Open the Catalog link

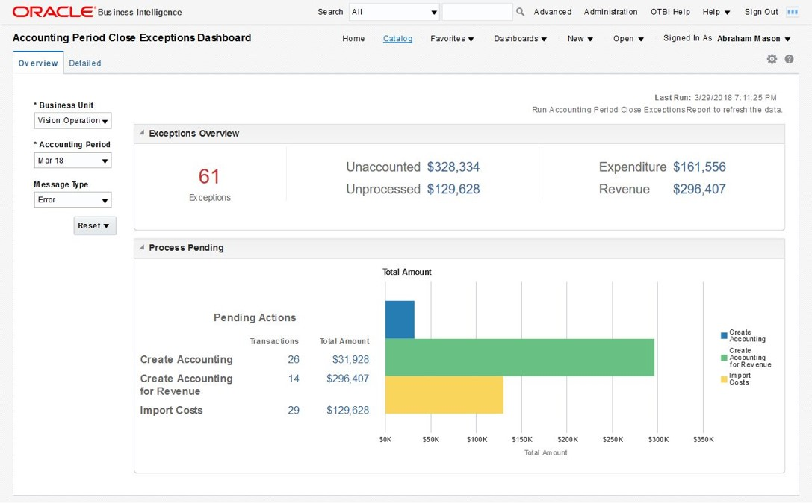[397, 39]
